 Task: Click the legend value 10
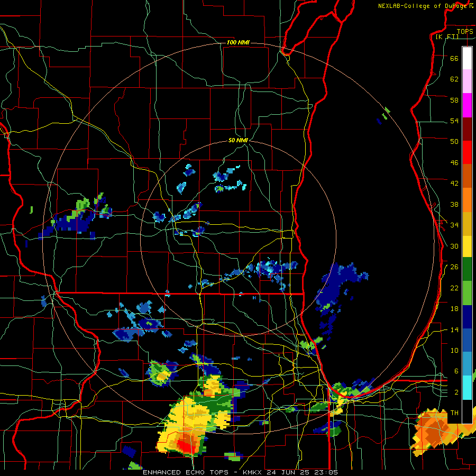click(x=454, y=350)
